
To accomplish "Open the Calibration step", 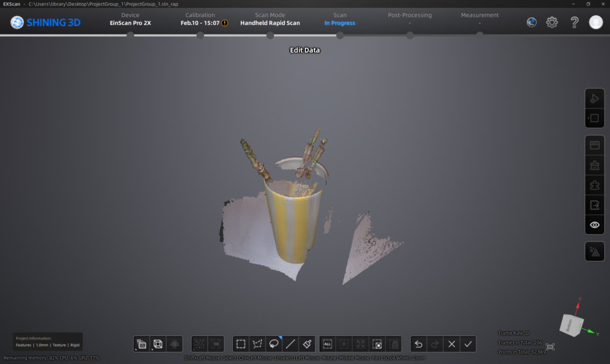I will [x=200, y=19].
